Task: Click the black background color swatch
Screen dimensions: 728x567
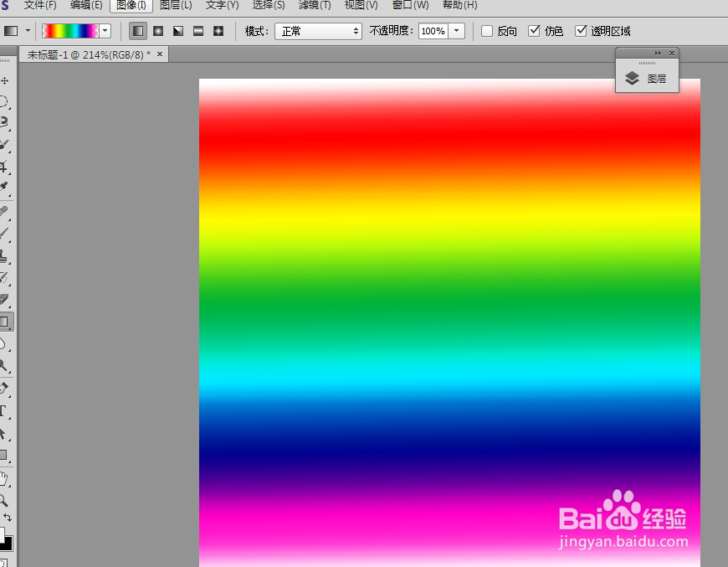Action: (8, 544)
